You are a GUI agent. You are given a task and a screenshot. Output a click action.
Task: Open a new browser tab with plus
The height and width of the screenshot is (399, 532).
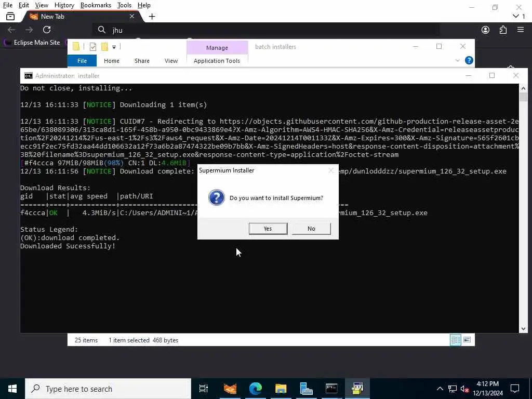152,16
